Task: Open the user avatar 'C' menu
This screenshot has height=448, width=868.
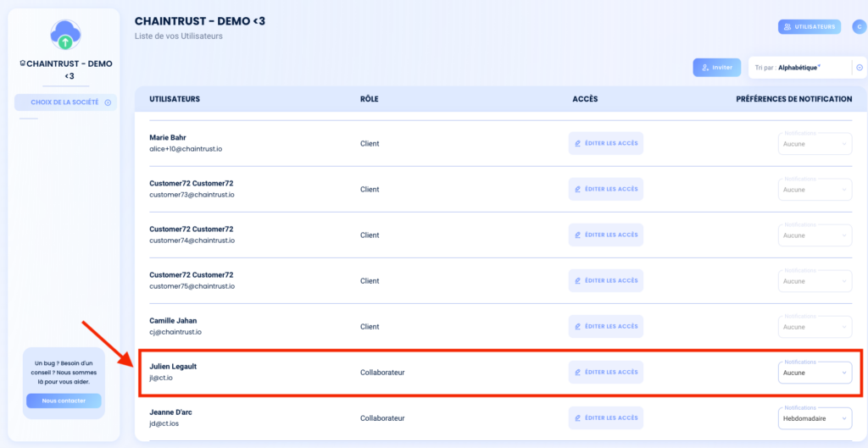Action: [x=859, y=26]
